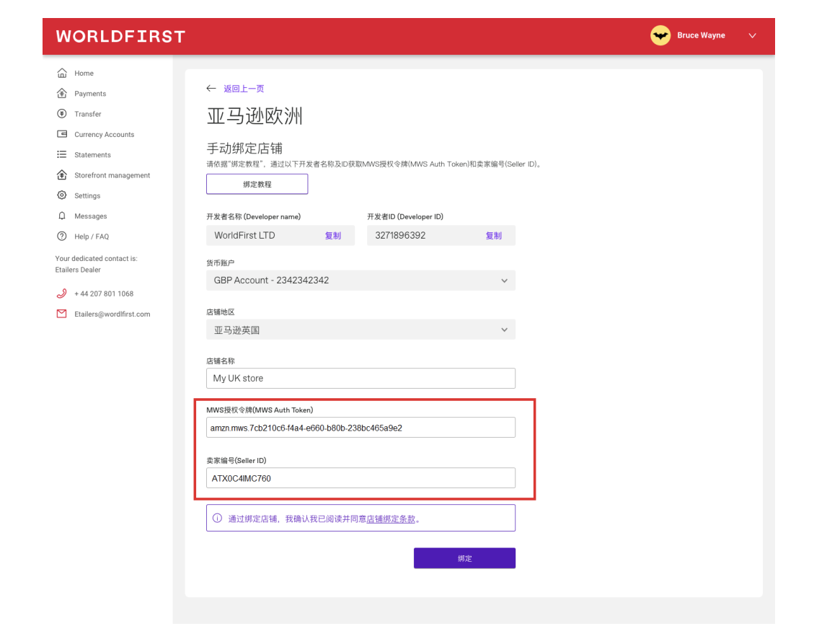827x644 pixels.
Task: Click the 返回上一页 back link
Action: [x=244, y=89]
